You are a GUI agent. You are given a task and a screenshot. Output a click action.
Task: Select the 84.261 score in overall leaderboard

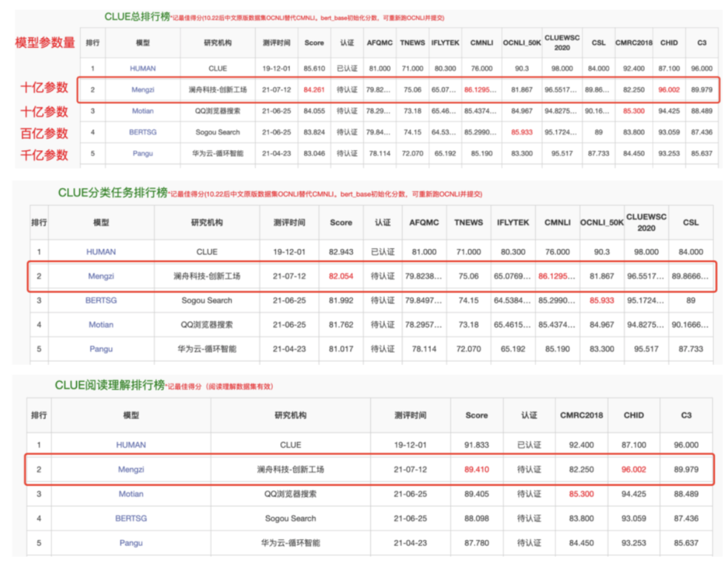pos(314,90)
